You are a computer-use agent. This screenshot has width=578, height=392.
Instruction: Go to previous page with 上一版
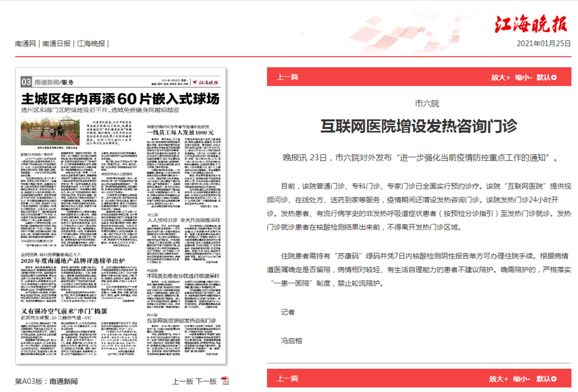pyautogui.click(x=183, y=382)
